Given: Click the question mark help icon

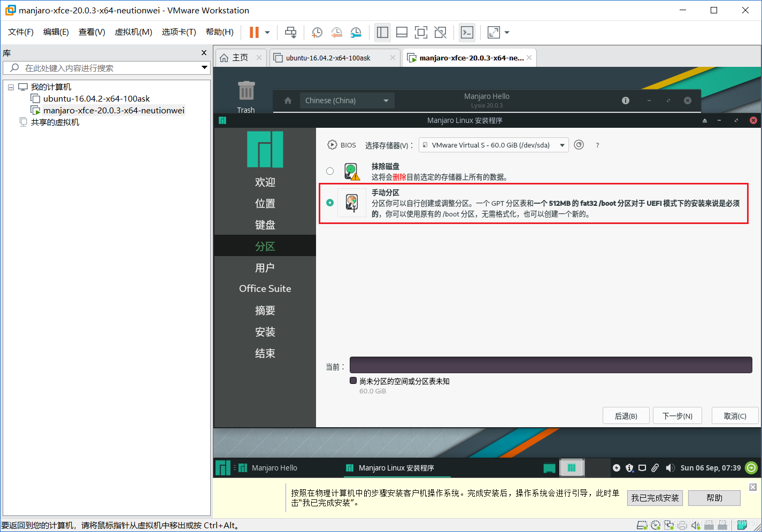Looking at the screenshot, I should point(597,145).
